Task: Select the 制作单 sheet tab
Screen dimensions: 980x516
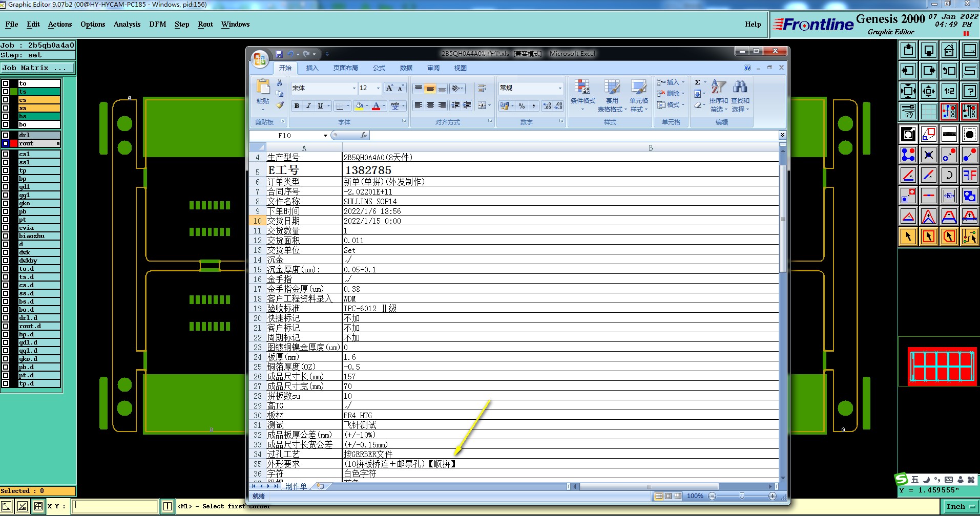Action: click(x=296, y=486)
